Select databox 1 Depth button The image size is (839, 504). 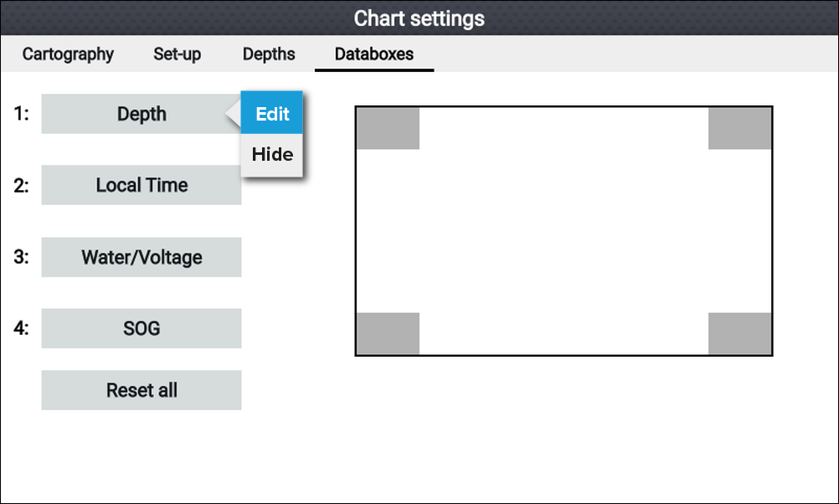pos(142,114)
